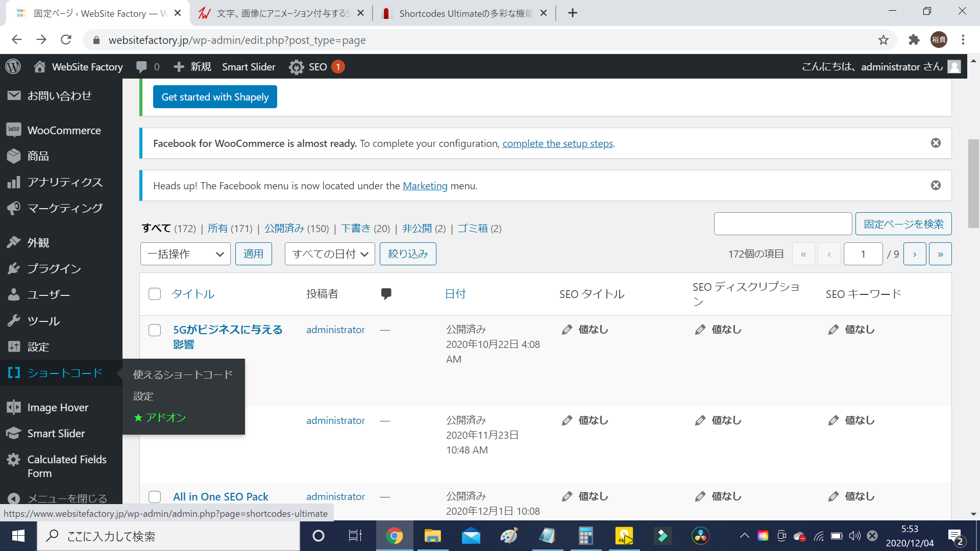This screenshot has width=980, height=551.
Task: Open the すべての日付 date filter dropdown
Action: coord(330,254)
